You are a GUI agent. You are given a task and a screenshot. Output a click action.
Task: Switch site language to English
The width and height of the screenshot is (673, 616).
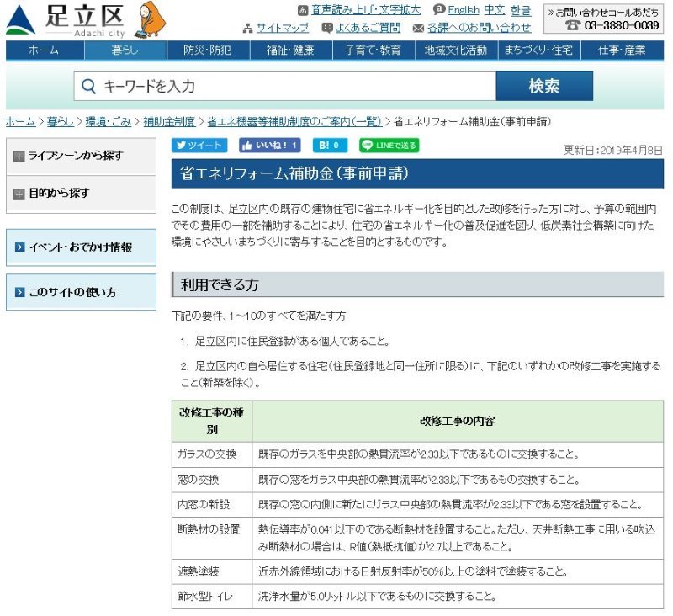pos(464,10)
